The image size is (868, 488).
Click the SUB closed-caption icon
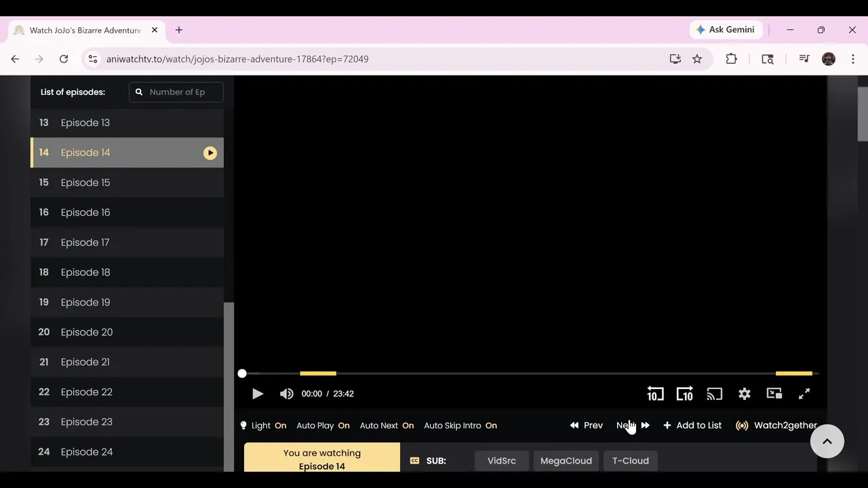[414, 461]
